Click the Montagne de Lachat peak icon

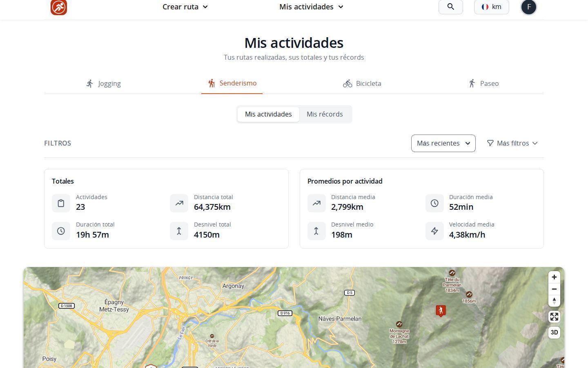coord(399,324)
